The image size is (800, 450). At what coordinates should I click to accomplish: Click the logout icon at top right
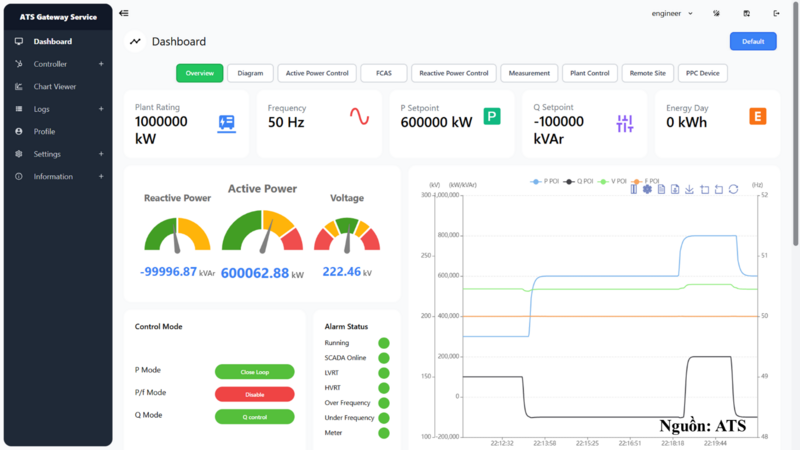coord(777,13)
